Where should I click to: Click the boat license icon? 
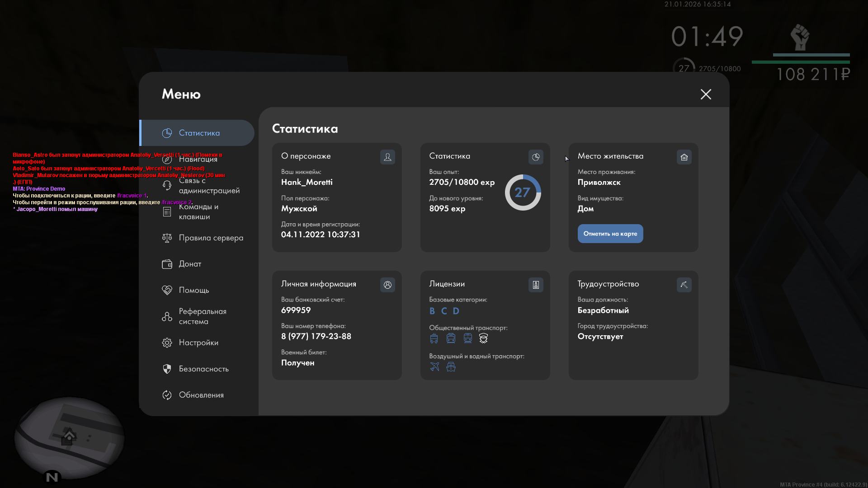[451, 367]
